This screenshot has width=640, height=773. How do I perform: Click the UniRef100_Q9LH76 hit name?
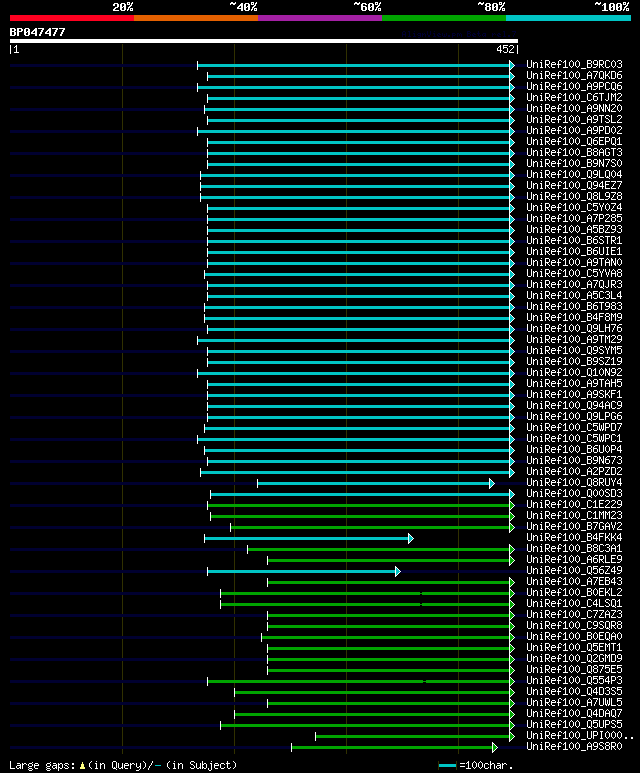tap(574, 328)
